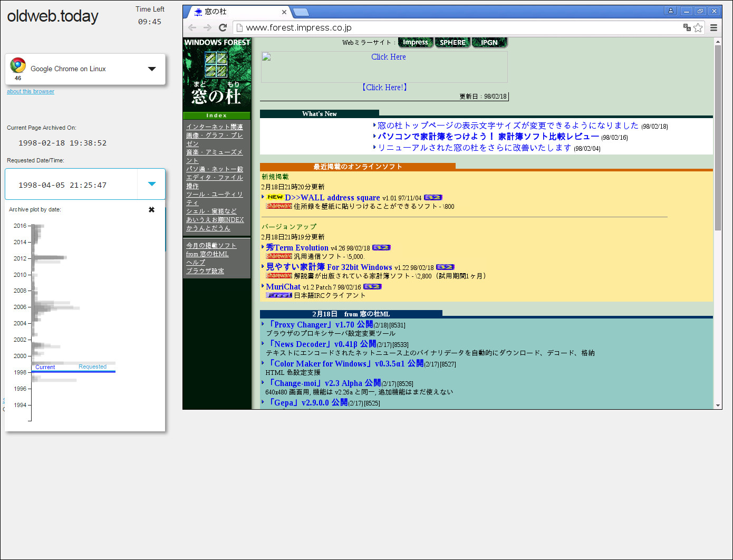Switch the archive plot to Current view

45,366
